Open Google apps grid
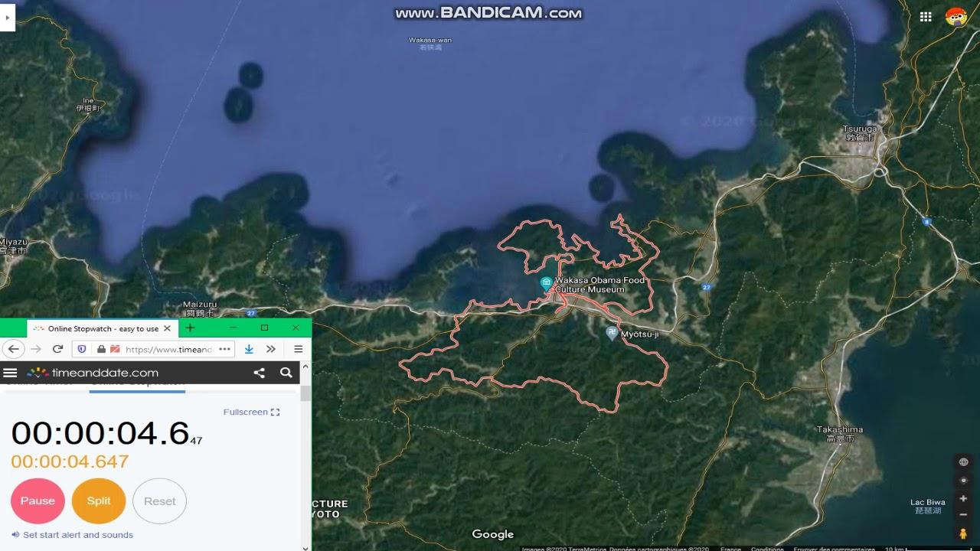Viewport: 980px width, 551px height. click(926, 17)
